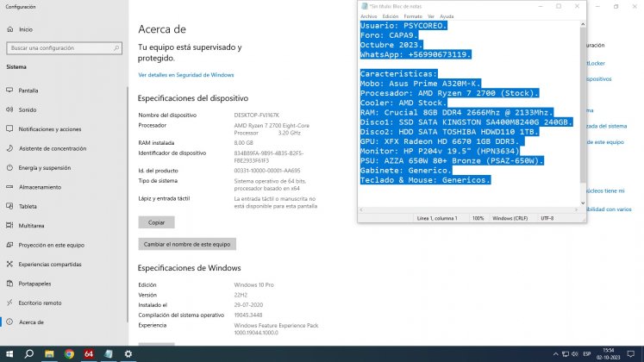
Task: Open the Windows Start menu
Action: pos(9,353)
